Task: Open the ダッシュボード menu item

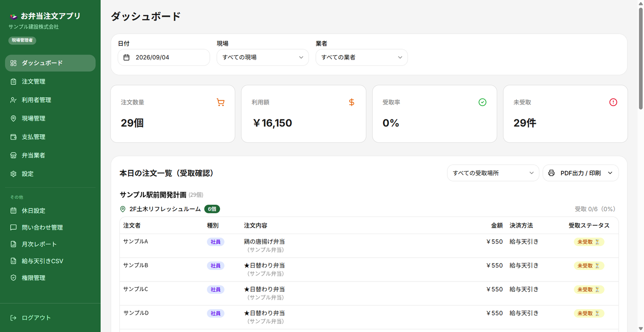Action: (50, 63)
